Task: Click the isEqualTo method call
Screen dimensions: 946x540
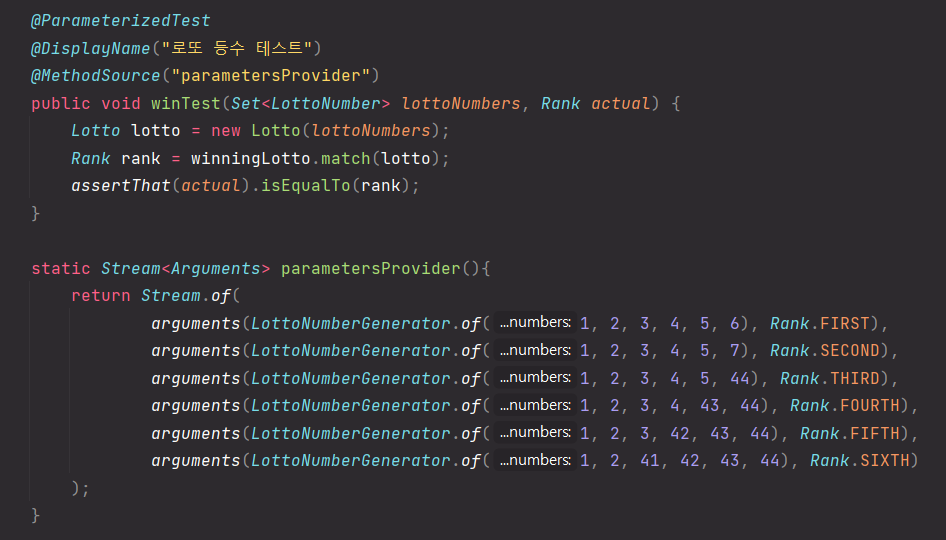Action: pyautogui.click(x=306, y=186)
